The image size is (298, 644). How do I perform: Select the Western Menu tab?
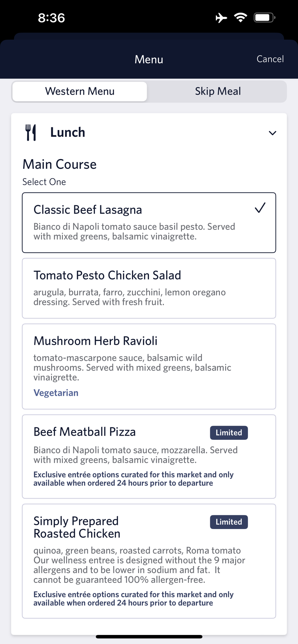[80, 91]
